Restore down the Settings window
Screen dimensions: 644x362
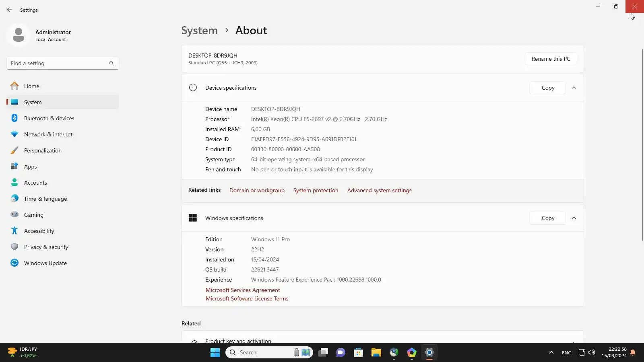click(616, 6)
